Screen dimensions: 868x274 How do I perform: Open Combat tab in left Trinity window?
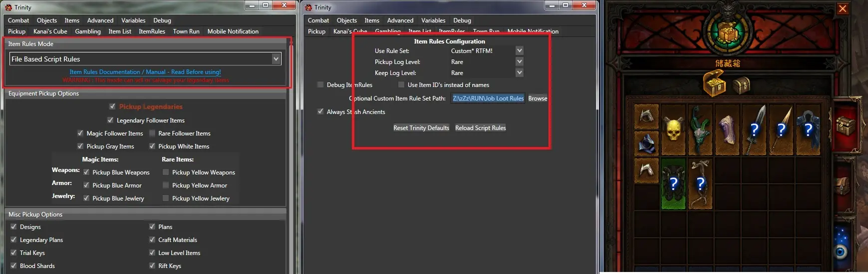coord(18,20)
